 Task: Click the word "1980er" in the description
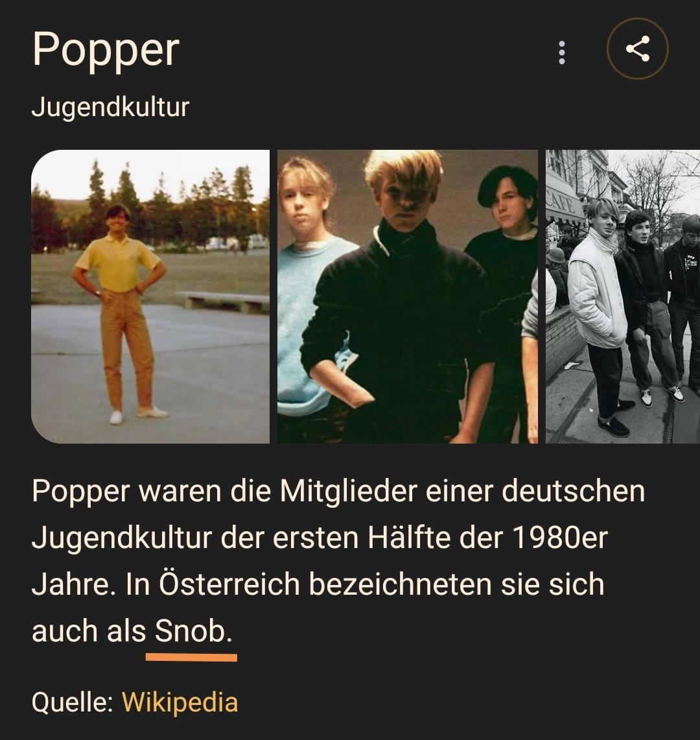click(559, 538)
